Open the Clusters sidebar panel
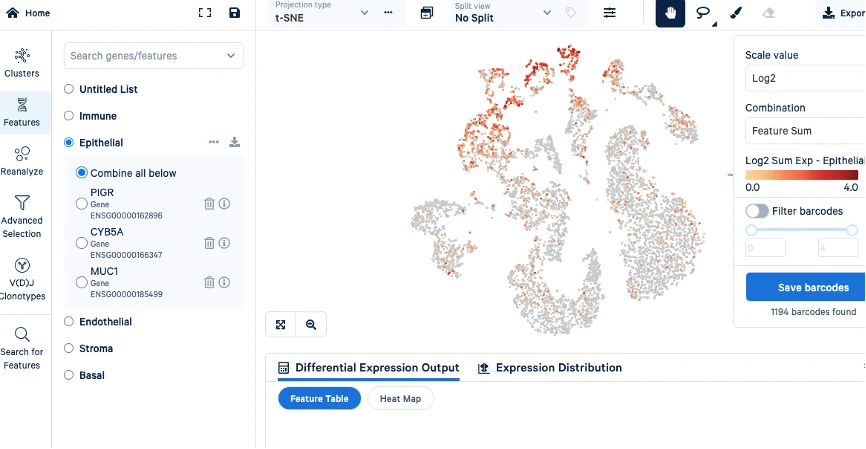The image size is (866, 449). (x=22, y=62)
